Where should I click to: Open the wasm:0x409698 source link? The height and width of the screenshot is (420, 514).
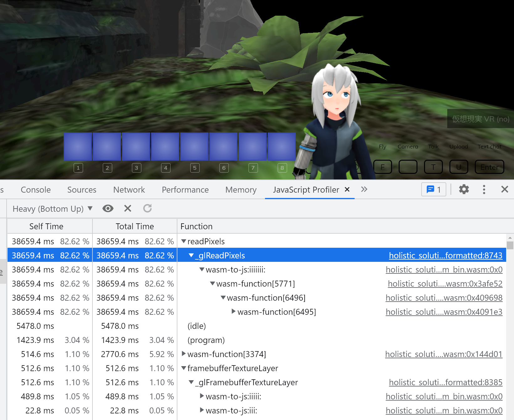point(444,298)
